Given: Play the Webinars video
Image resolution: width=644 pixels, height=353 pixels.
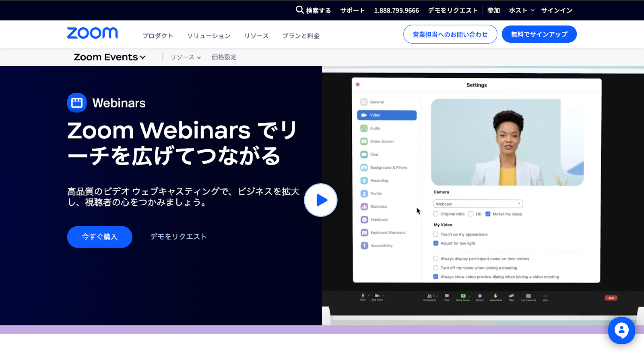Looking at the screenshot, I should click(321, 200).
